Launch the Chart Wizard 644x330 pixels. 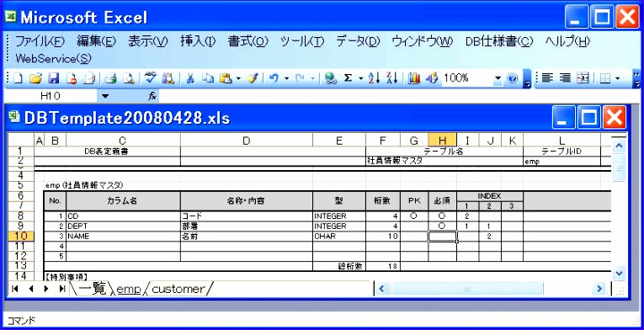coord(414,78)
